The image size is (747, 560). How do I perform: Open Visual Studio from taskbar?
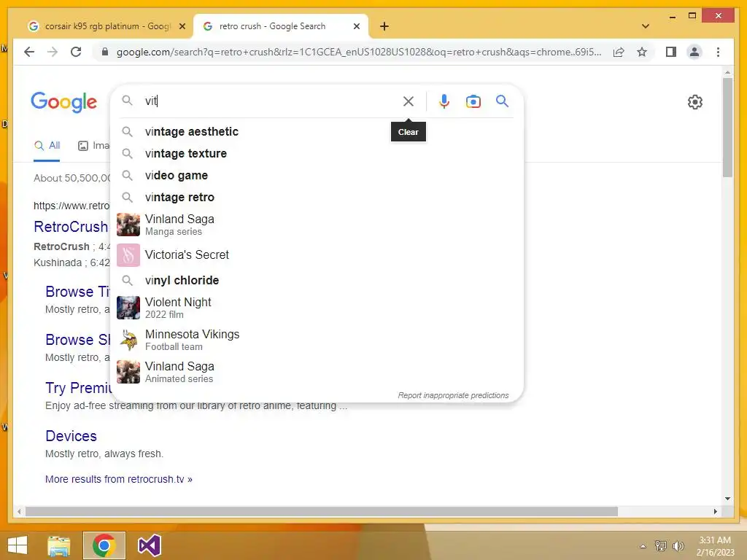149,545
